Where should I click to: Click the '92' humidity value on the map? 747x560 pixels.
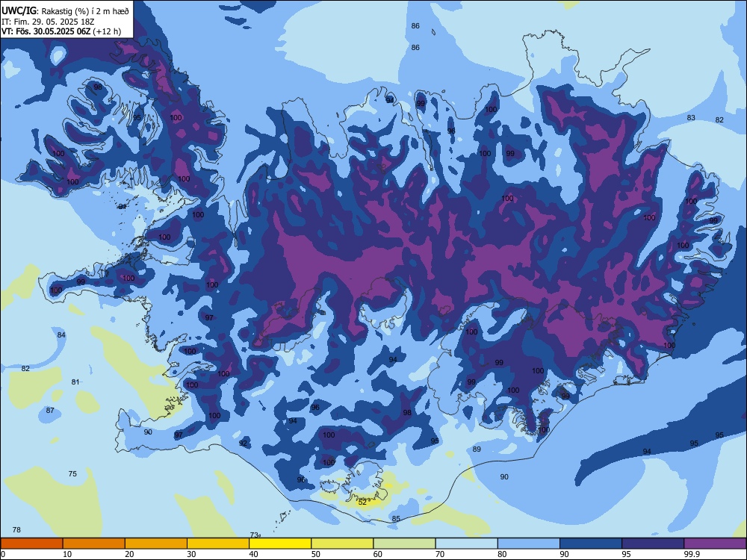[x=243, y=444]
